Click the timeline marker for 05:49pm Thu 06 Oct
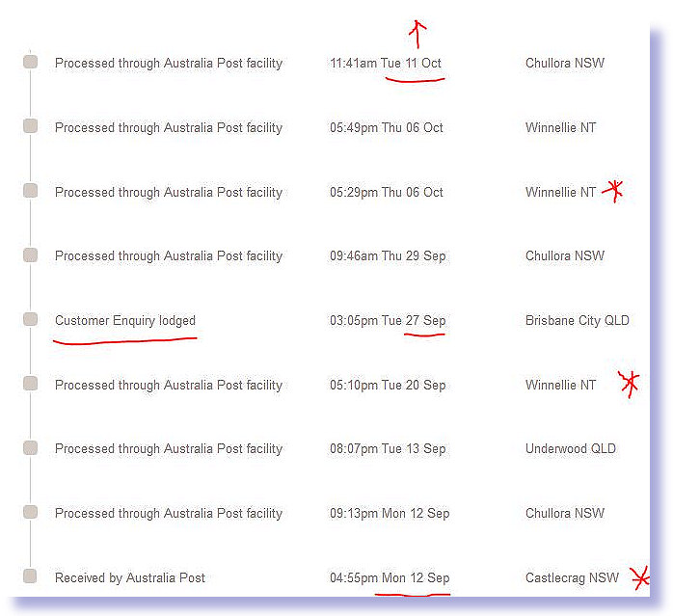673x616 pixels. [x=30, y=126]
